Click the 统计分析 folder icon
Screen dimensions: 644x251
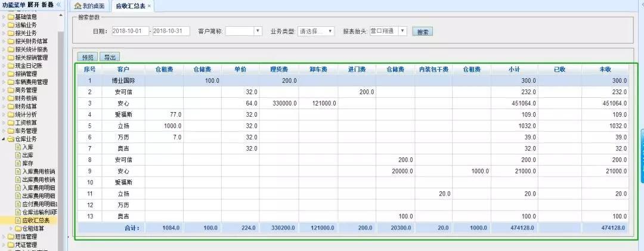tap(11, 114)
